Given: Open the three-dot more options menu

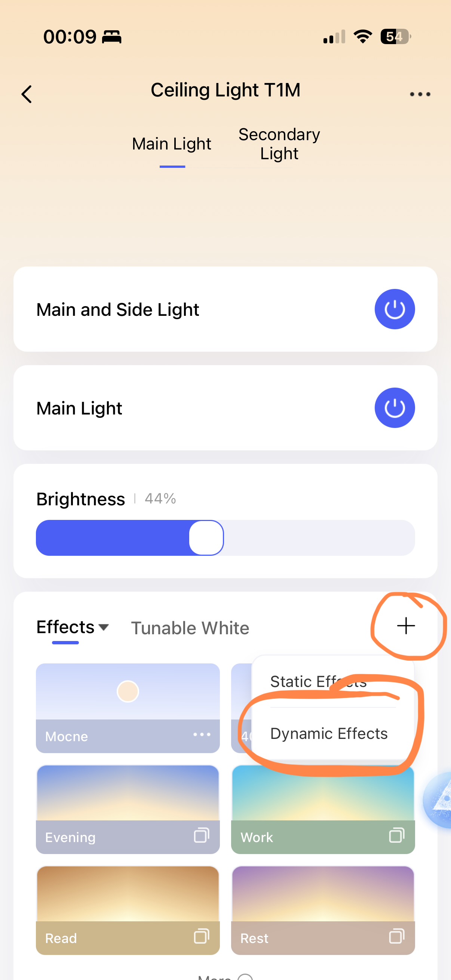Looking at the screenshot, I should pos(420,94).
